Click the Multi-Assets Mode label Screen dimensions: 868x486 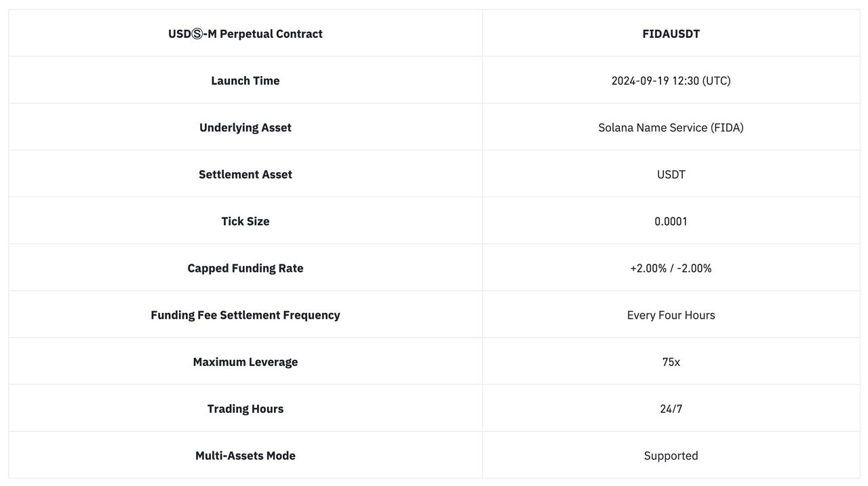tap(245, 455)
